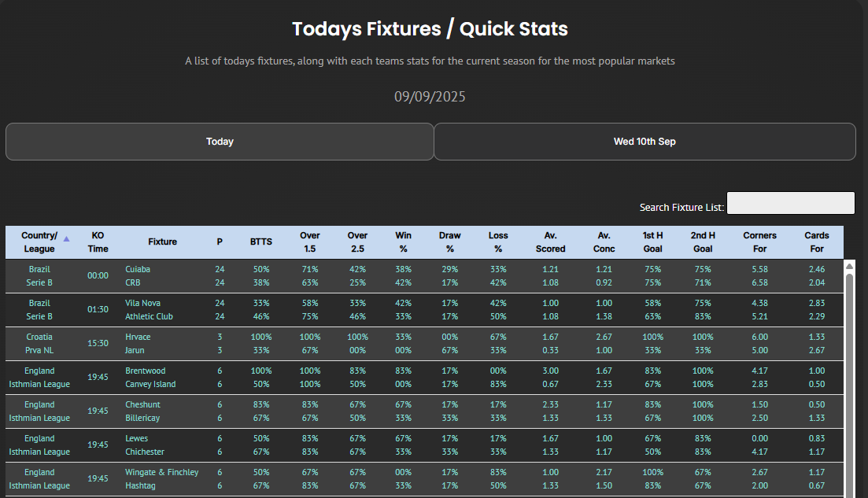Sort by the 1st H Goal header
868x498 pixels.
click(652, 242)
